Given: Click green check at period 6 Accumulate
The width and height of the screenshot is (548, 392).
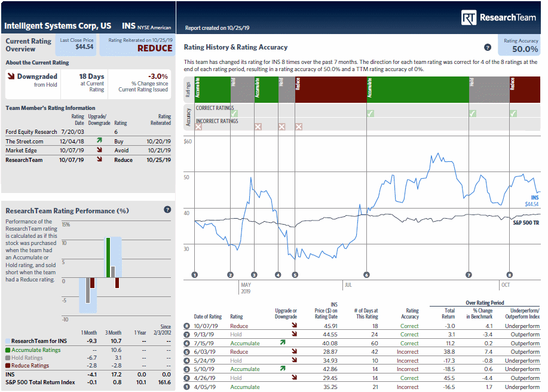Looking at the screenshot, I should (371, 114).
